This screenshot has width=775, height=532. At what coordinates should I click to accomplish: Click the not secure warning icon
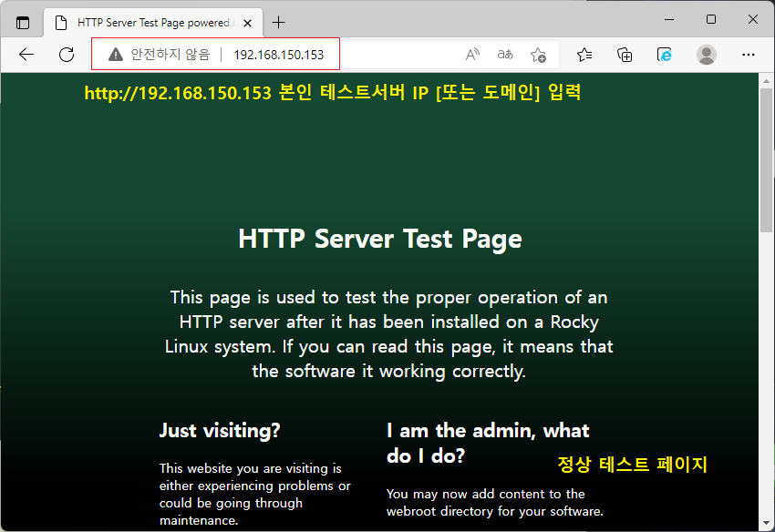click(x=116, y=55)
